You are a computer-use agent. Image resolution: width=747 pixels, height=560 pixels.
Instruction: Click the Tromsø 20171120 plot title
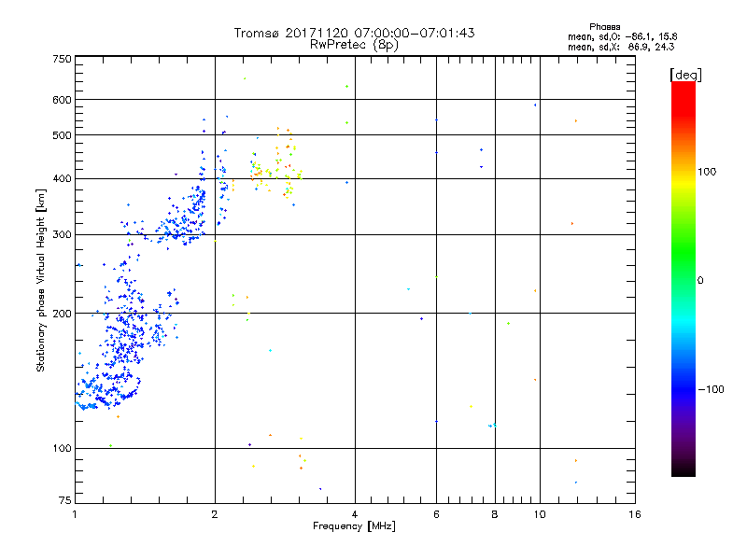[x=354, y=33]
